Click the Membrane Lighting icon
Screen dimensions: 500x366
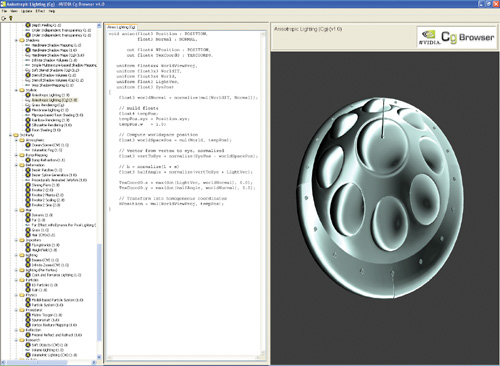(x=28, y=110)
